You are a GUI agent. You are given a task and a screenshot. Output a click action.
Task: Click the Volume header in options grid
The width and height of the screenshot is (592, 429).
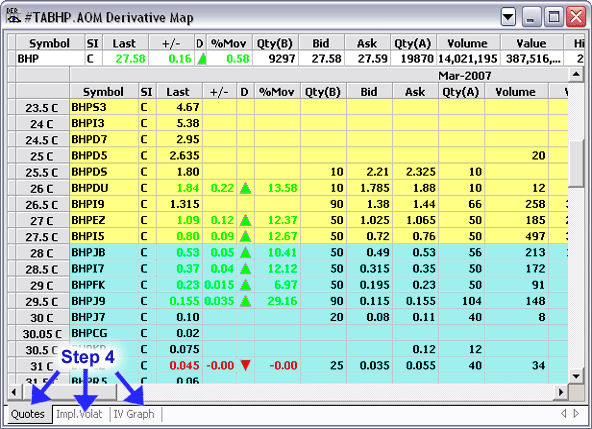point(516,92)
